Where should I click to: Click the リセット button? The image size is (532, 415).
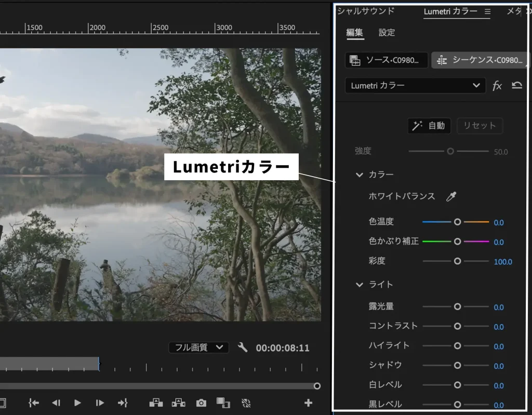tap(479, 126)
